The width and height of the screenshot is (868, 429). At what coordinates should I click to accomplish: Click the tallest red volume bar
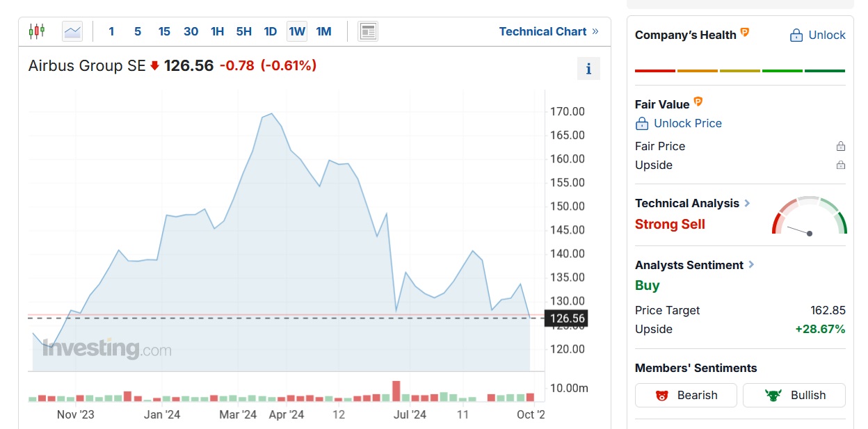click(x=396, y=391)
